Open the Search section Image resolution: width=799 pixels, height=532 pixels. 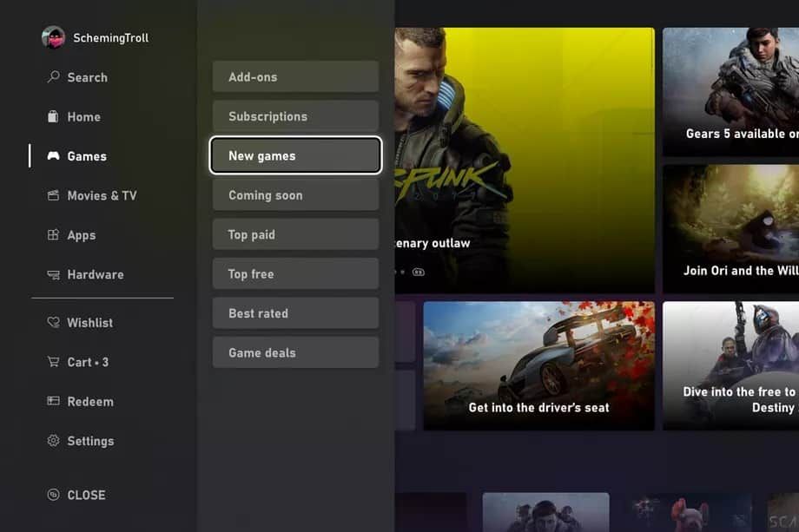(87, 77)
